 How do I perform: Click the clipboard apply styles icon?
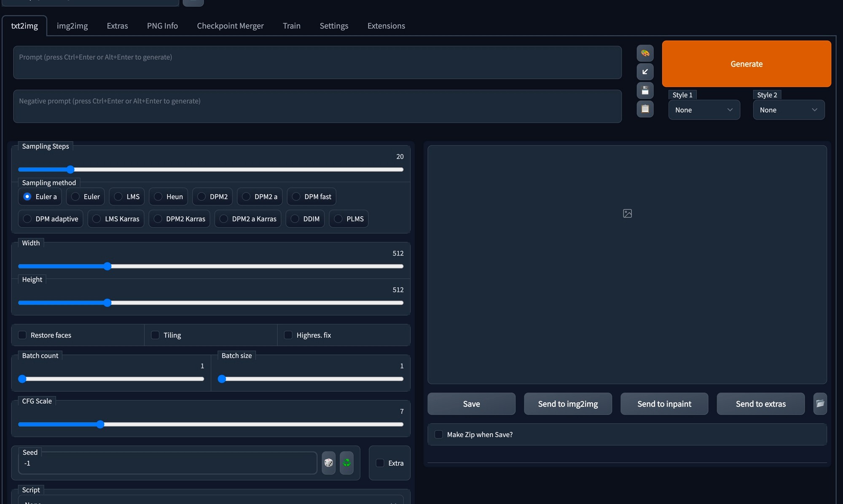(x=645, y=109)
